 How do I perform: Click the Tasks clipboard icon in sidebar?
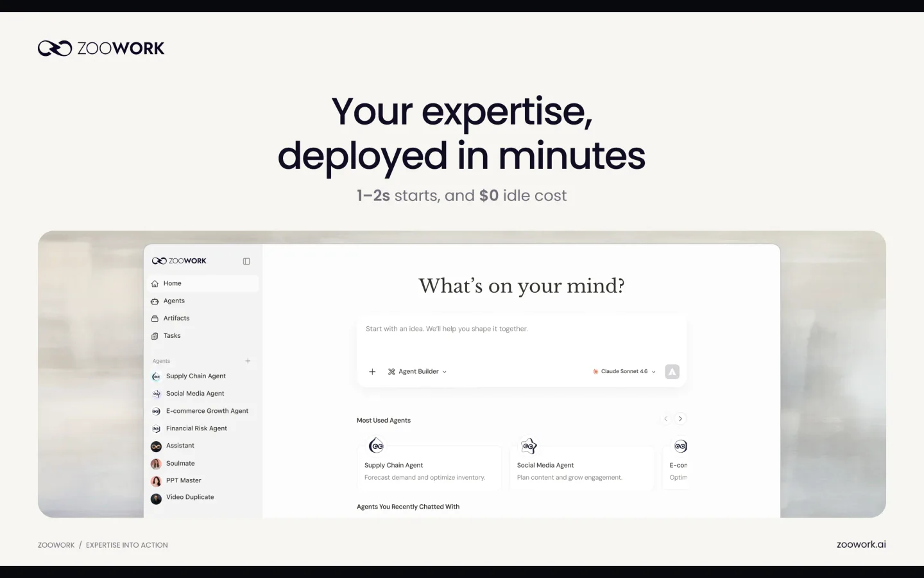tap(155, 336)
